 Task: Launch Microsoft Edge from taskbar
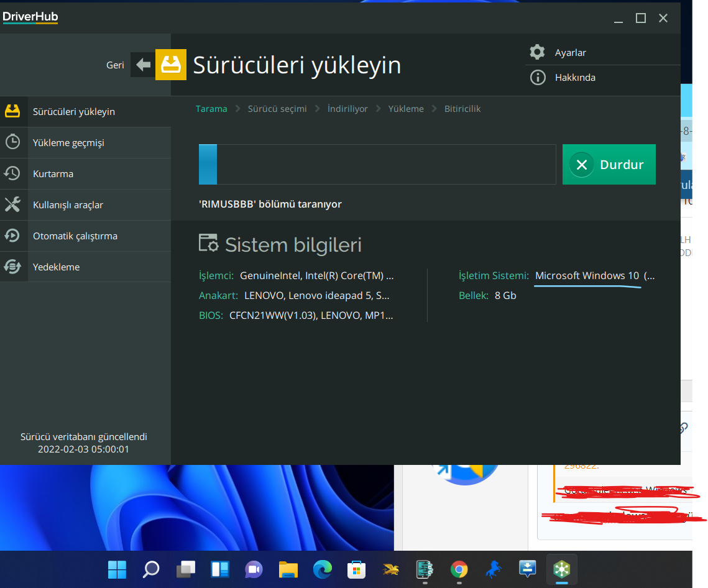(x=323, y=569)
